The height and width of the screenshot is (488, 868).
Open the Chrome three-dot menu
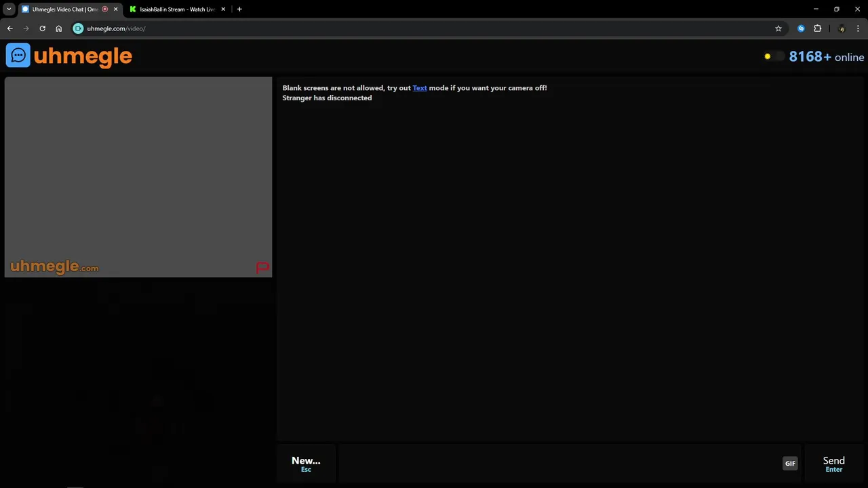(x=859, y=28)
